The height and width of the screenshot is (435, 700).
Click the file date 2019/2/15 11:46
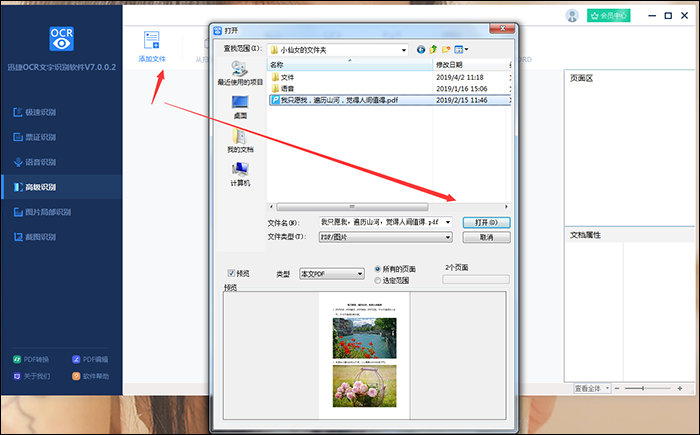462,100
